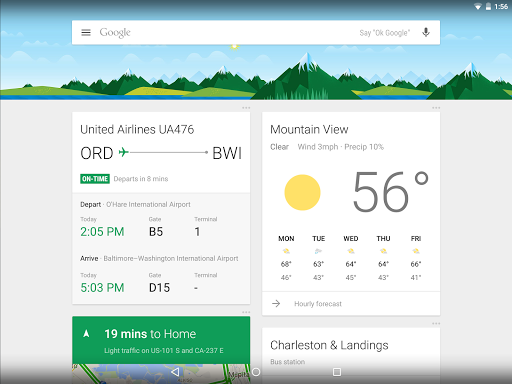The image size is (512, 384).
Task: Select Monday's forecast column
Action: click(286, 258)
